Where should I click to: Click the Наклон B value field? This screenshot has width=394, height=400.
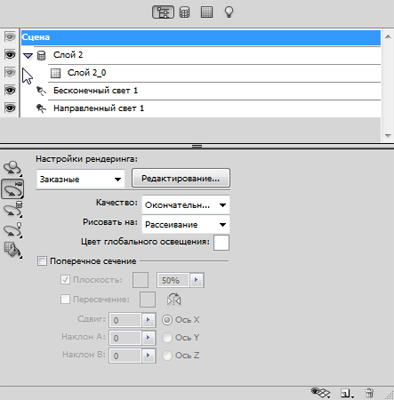(x=125, y=355)
